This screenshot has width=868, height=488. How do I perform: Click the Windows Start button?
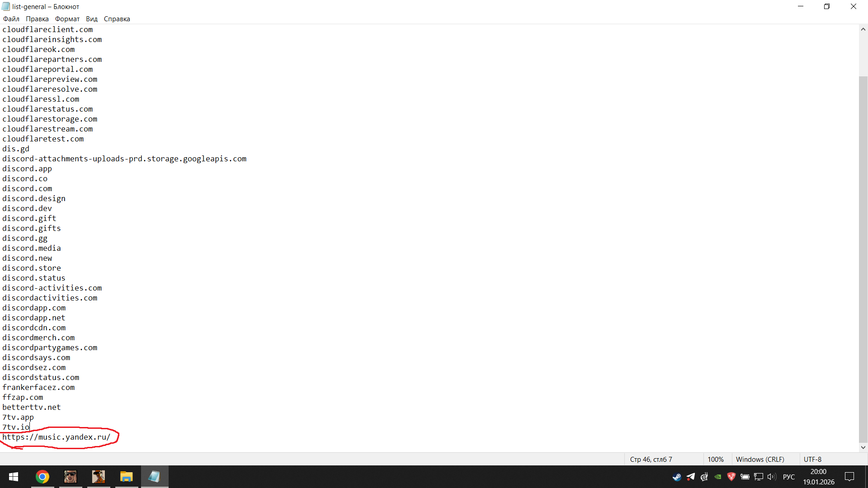click(x=14, y=477)
